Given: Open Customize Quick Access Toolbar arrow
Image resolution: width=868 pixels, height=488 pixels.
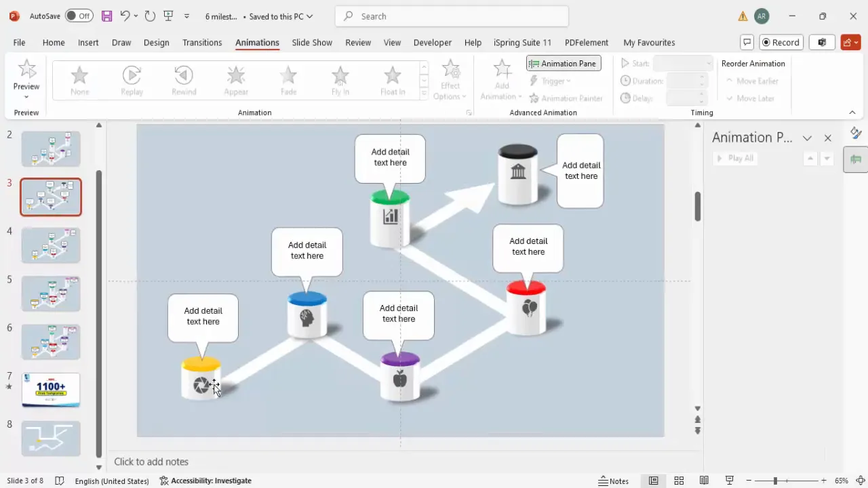Looking at the screenshot, I should [187, 16].
